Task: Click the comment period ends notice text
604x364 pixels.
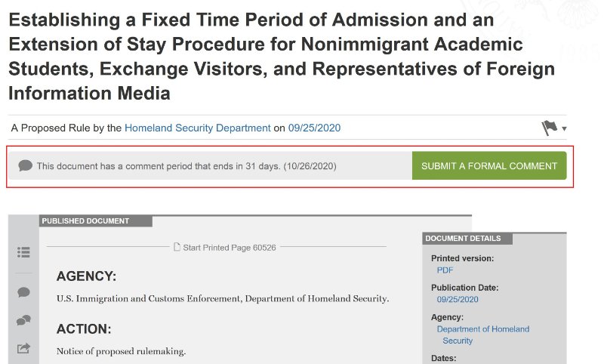Action: (x=186, y=166)
